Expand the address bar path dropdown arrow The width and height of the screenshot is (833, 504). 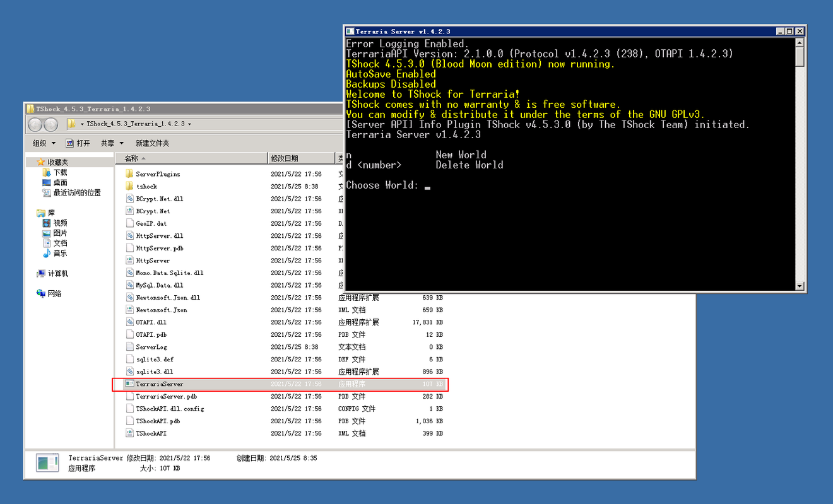[x=189, y=124]
